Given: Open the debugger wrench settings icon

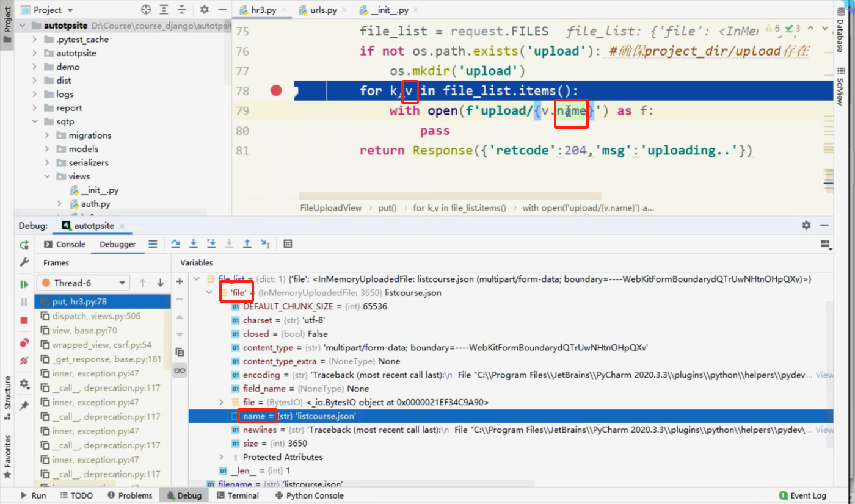Looking at the screenshot, I should pos(24,262).
